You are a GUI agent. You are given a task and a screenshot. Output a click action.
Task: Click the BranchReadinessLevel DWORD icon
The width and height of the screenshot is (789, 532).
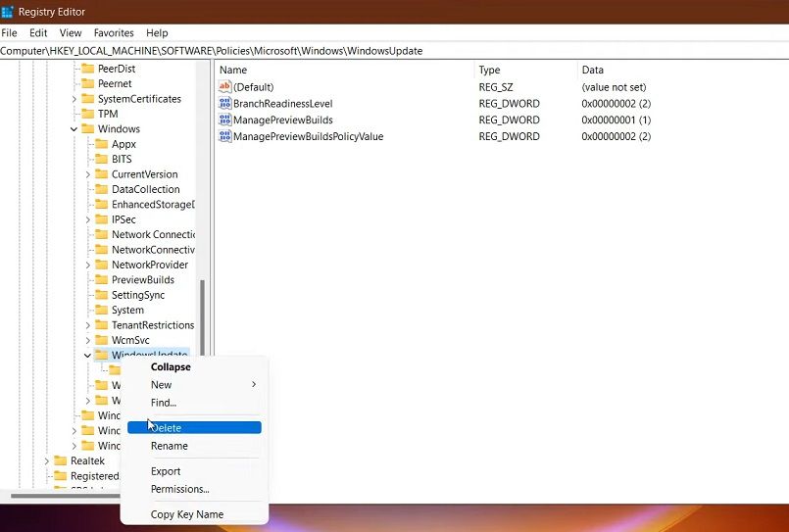(x=224, y=104)
